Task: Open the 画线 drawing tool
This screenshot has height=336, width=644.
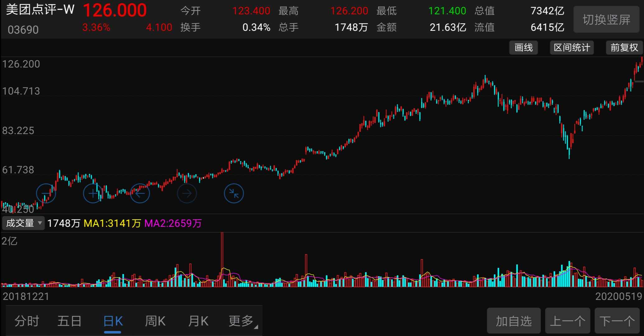Action: click(523, 48)
